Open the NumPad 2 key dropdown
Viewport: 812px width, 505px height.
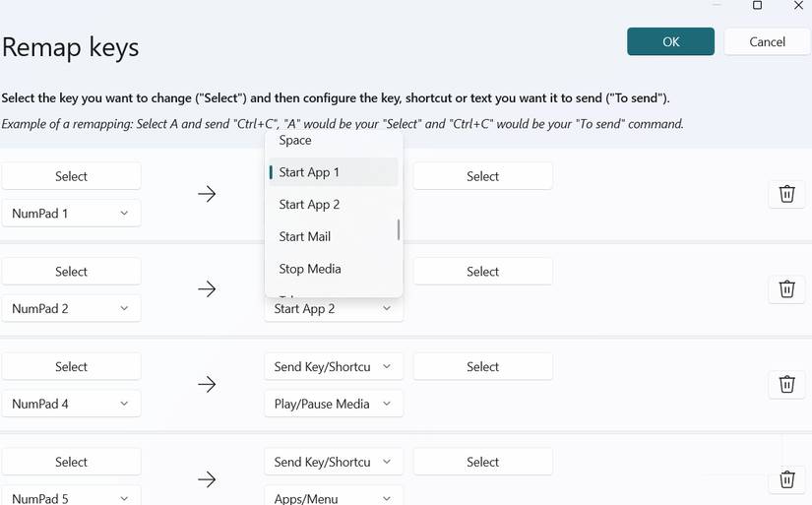[x=71, y=308]
